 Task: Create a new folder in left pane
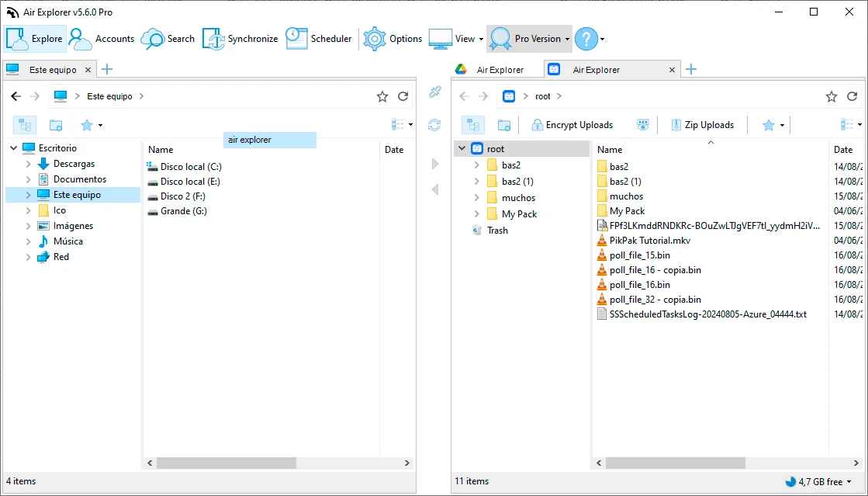(x=56, y=125)
